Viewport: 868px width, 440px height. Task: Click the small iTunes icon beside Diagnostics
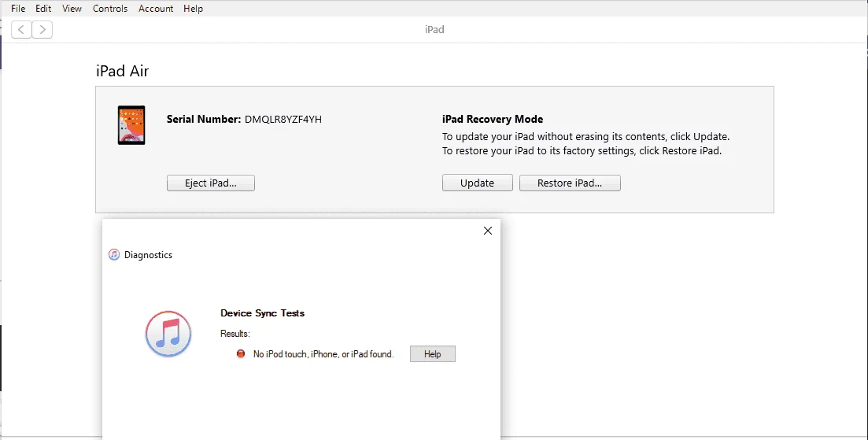tap(114, 254)
